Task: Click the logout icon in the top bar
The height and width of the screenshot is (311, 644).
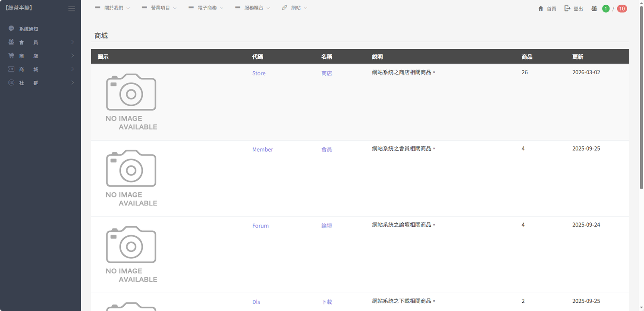Action: (567, 9)
